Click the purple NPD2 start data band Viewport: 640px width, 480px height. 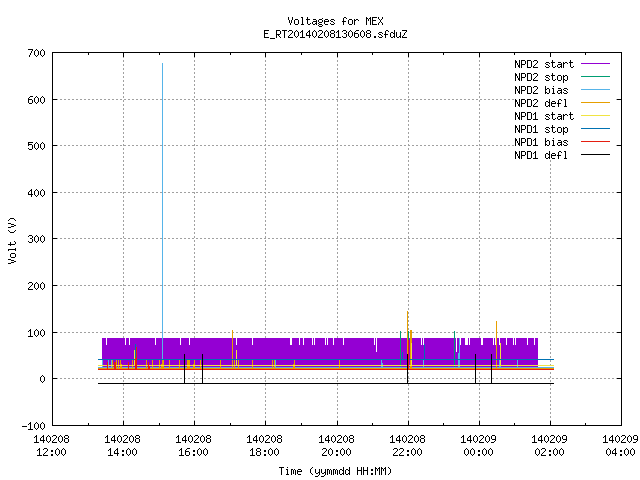(x=320, y=351)
